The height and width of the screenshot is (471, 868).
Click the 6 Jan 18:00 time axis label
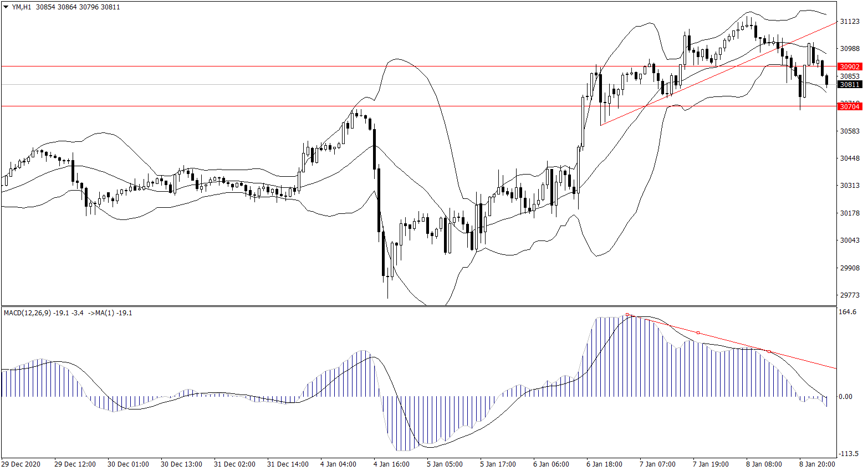point(604,464)
